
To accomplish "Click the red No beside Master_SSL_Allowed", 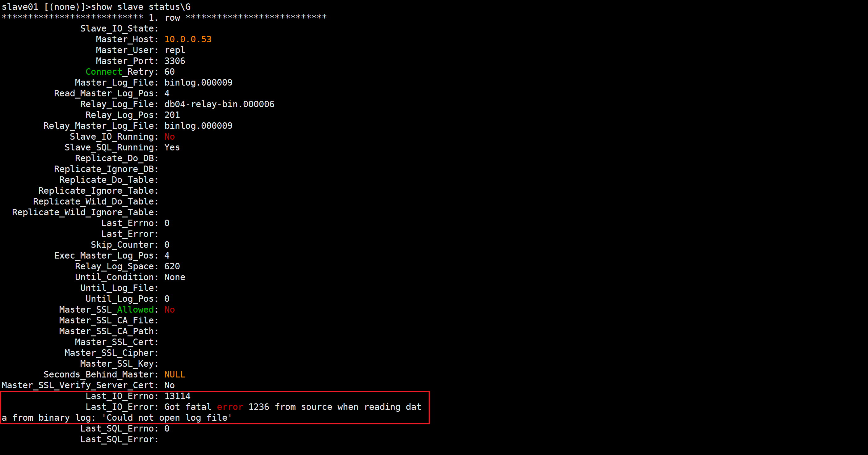I will 170,310.
